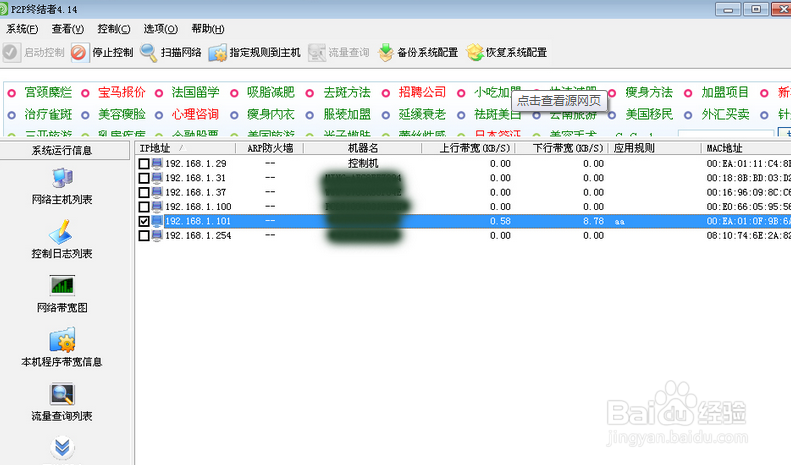The height and width of the screenshot is (465, 791).
Task: Open the 延缓衰老 ad link
Action: pyautogui.click(x=422, y=114)
